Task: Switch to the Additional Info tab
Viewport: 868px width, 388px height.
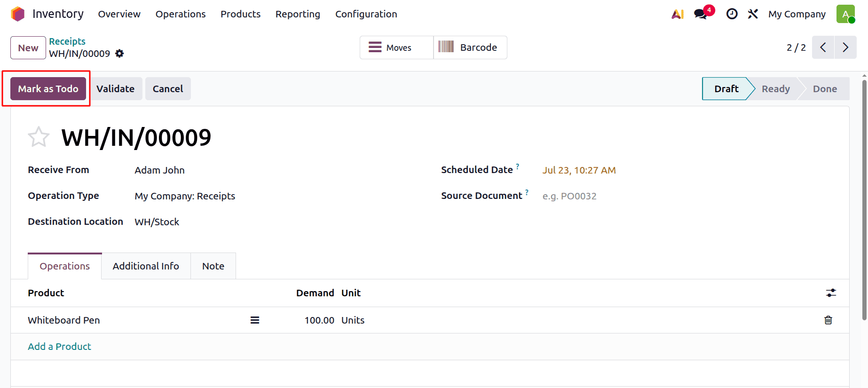Action: pos(146,266)
